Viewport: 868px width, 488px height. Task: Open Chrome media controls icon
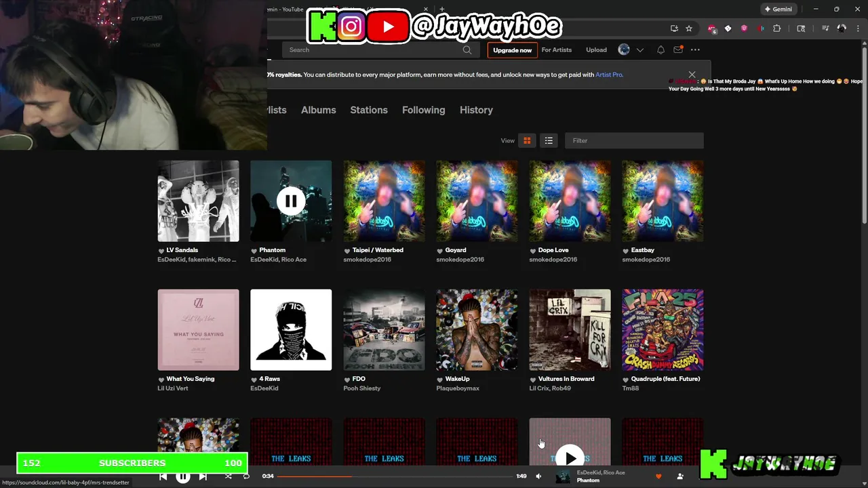point(825,28)
